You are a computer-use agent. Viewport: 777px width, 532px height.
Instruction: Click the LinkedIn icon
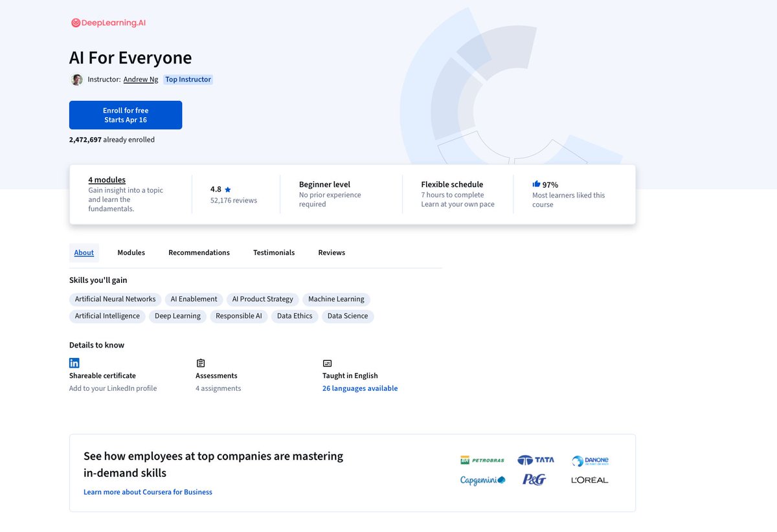pos(74,363)
